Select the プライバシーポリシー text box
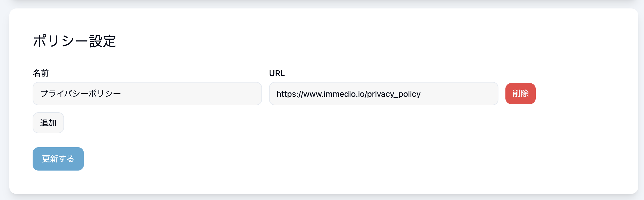This screenshot has height=200, width=644. point(147,94)
